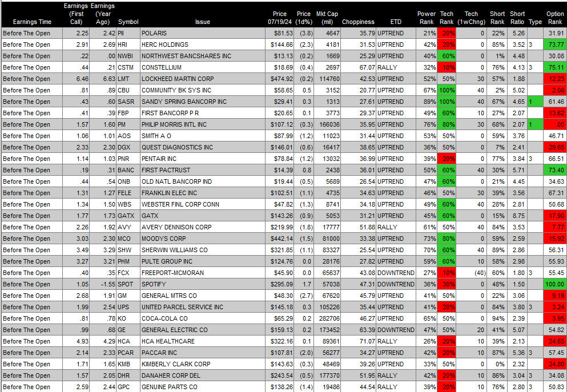This screenshot has width=567, height=392.
Task: Select the CONSTELLIUM issue cell
Action: [x=203, y=67]
